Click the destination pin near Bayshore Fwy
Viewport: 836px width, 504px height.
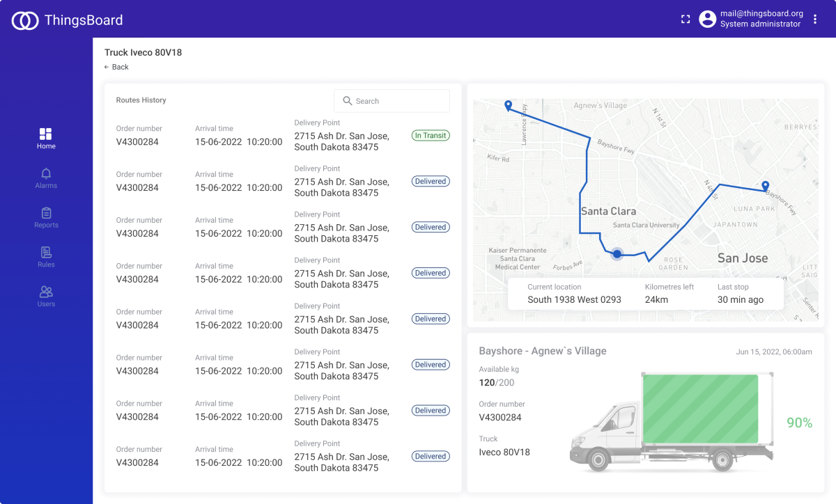point(765,186)
